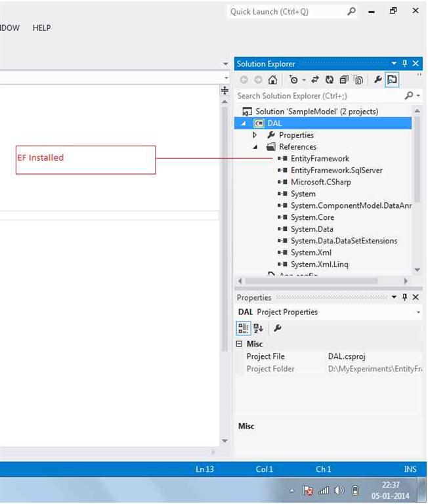The image size is (428, 504).
Task: Close the Properties panel
Action: click(x=416, y=297)
